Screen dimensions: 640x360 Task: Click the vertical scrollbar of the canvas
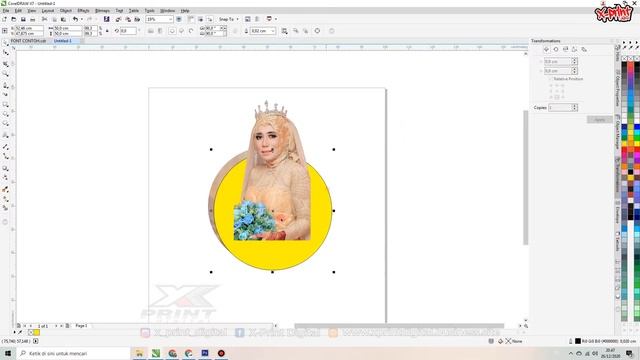526,178
